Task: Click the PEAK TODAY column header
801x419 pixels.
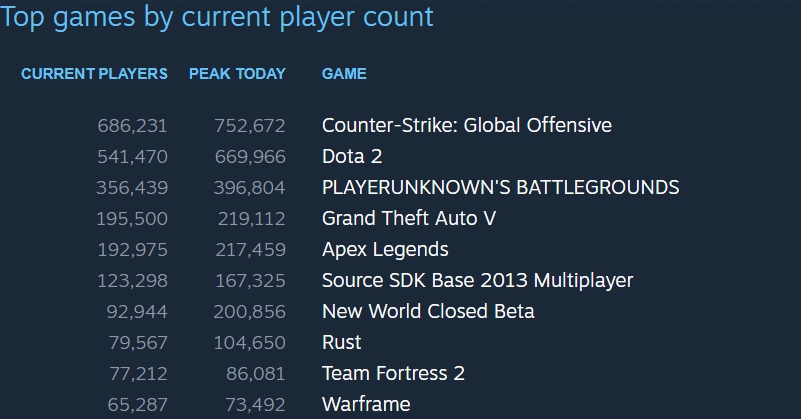Action: 237,74
